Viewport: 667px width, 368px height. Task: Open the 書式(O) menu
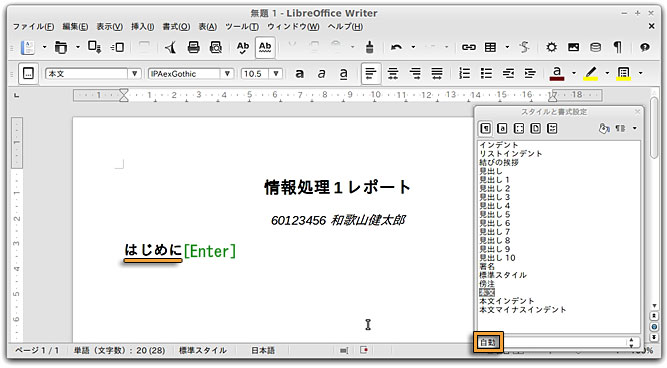(x=176, y=27)
